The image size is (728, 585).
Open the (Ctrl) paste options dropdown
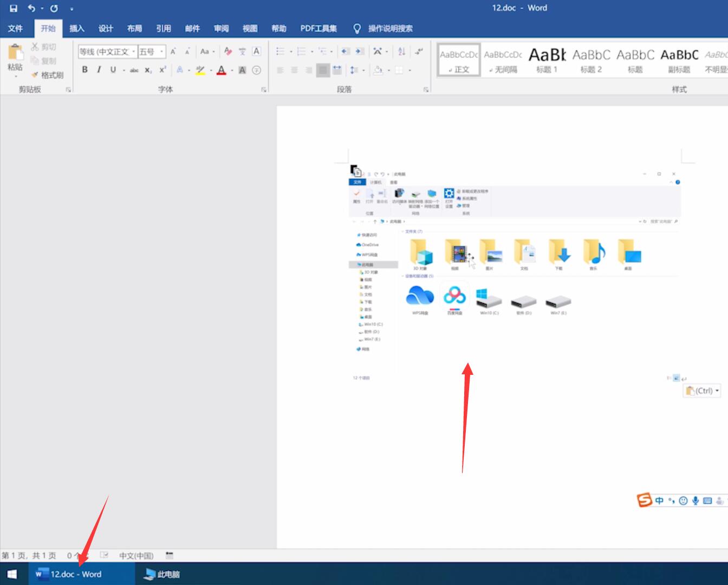click(x=703, y=391)
